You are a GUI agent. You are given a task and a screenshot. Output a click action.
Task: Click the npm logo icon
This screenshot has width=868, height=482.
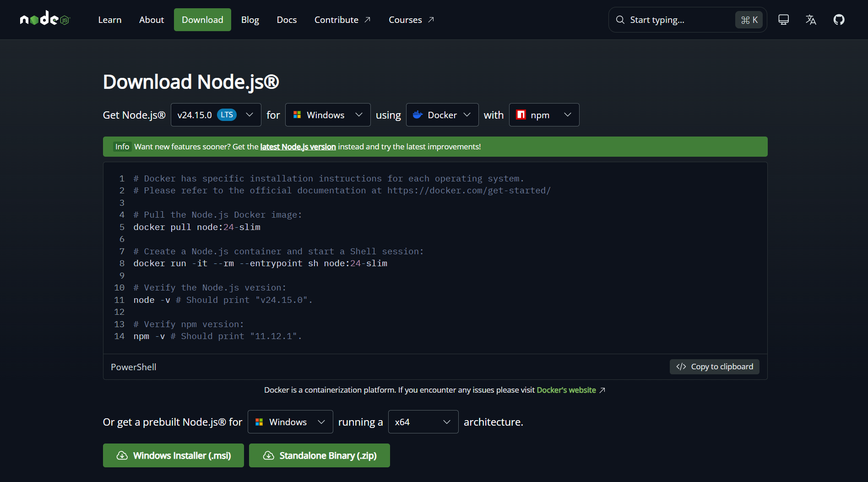pos(521,115)
